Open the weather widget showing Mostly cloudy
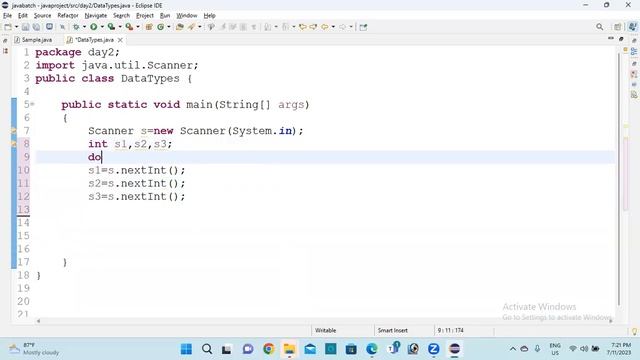 coord(34,349)
